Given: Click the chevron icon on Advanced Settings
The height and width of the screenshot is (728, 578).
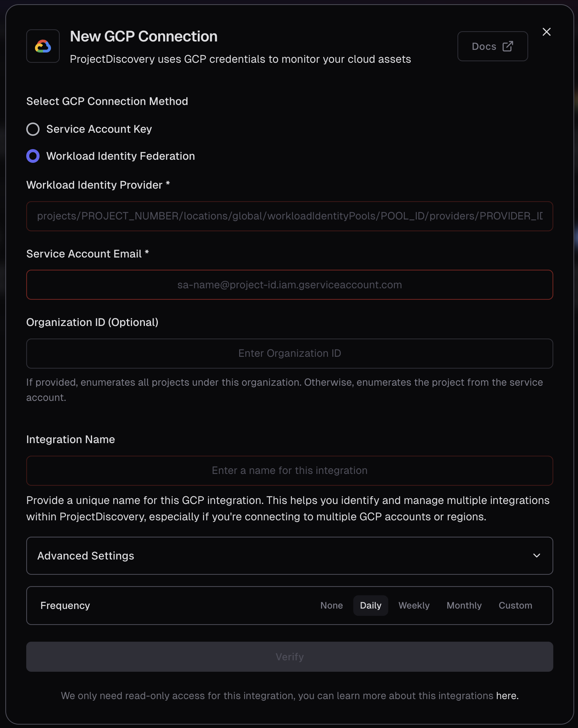Looking at the screenshot, I should tap(537, 556).
